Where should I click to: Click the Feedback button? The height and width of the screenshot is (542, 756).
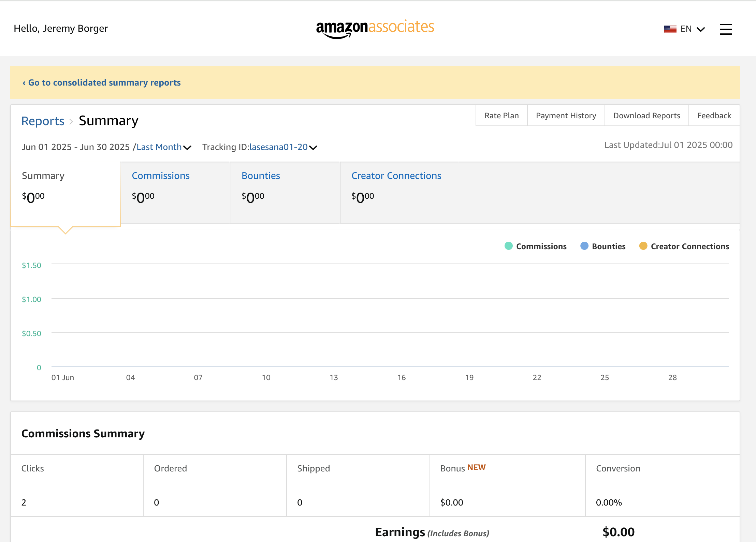click(714, 116)
